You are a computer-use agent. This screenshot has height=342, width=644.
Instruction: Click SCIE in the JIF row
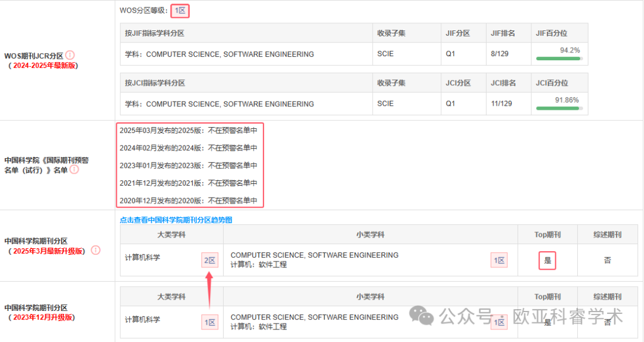(x=385, y=54)
